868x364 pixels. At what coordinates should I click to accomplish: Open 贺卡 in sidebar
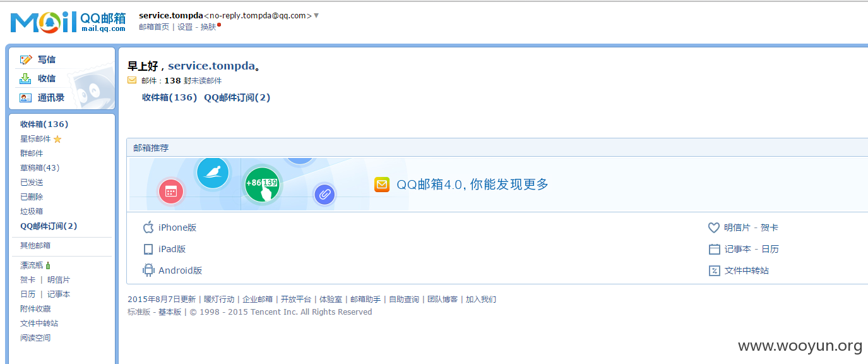[x=28, y=280]
